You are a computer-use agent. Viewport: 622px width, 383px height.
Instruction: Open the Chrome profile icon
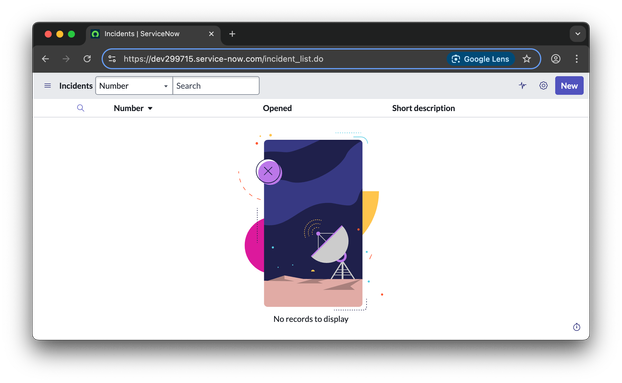pyautogui.click(x=555, y=59)
